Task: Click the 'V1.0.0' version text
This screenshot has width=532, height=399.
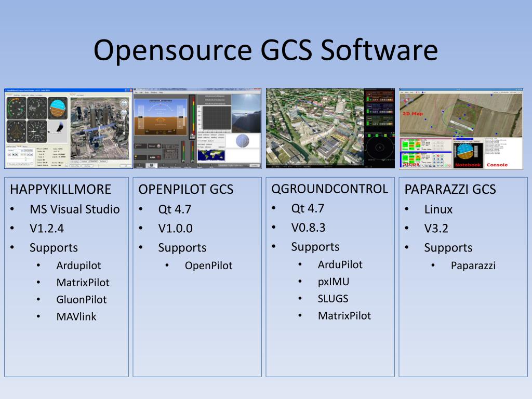Action: click(x=175, y=229)
